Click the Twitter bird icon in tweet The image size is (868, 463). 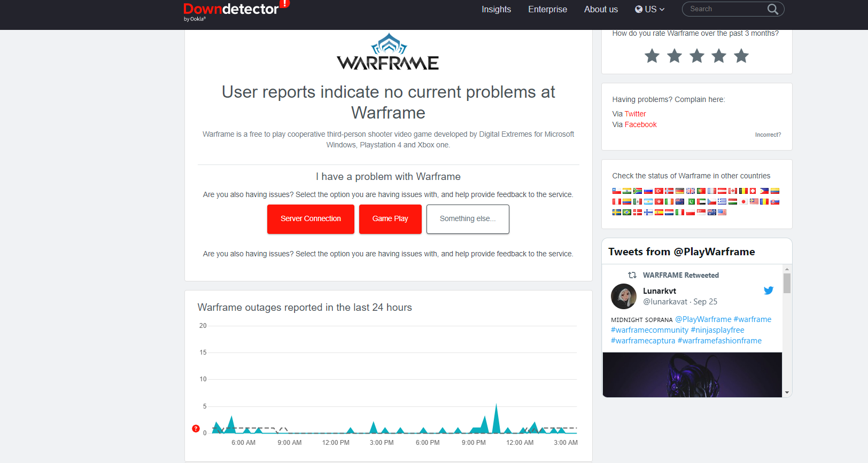point(769,291)
